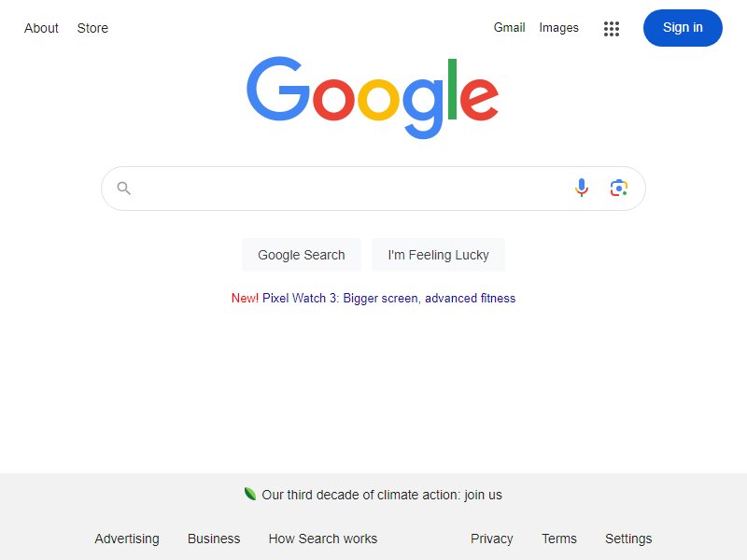Open the Advertising footer link
747x560 pixels.
pos(127,539)
